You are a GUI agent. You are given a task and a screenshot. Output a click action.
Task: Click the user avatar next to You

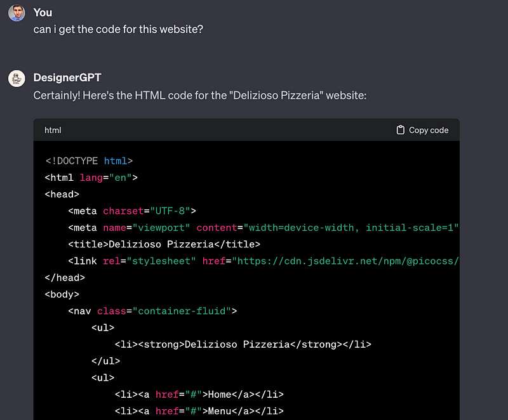(17, 13)
